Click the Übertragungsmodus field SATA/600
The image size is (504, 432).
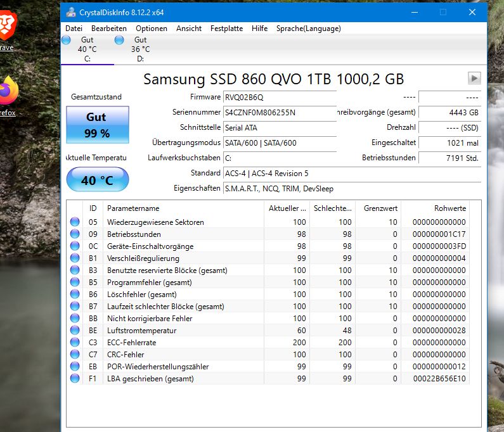[x=280, y=143]
